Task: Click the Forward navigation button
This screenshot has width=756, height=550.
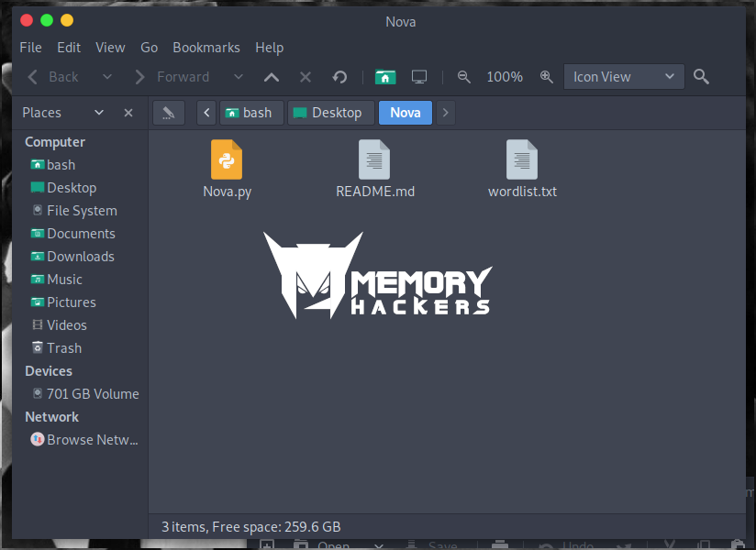Action: click(172, 77)
